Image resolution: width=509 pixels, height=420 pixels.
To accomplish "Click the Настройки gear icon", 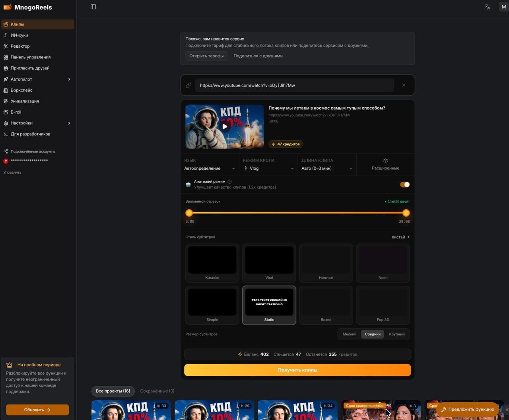I will [x=6, y=123].
